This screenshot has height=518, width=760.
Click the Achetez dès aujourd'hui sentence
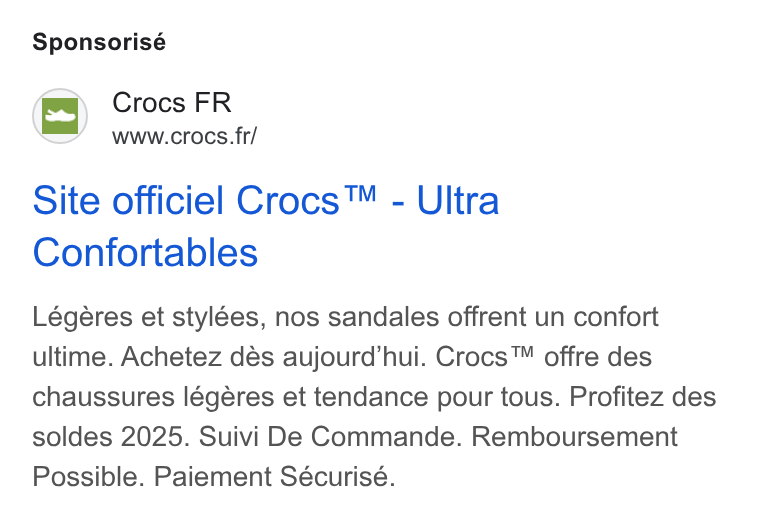click(x=273, y=358)
